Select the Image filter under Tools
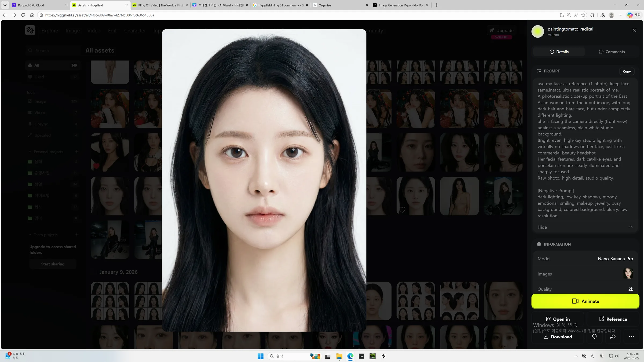 [x=40, y=101]
